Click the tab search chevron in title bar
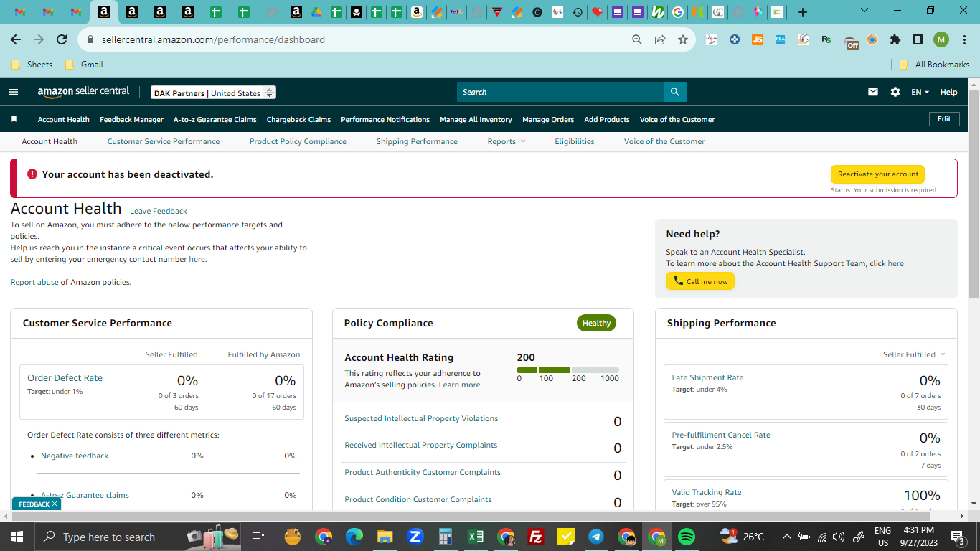This screenshot has height=551, width=980. coord(864,11)
